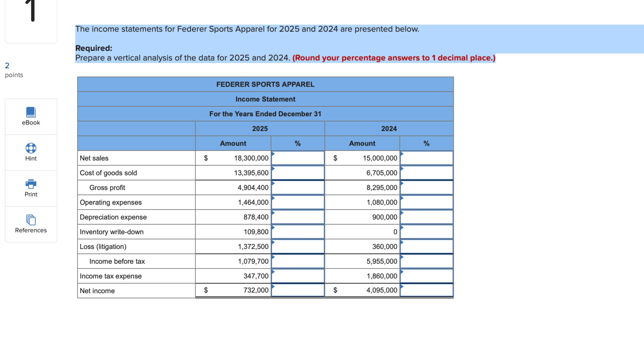Enter 2024 Income before tax percentage

point(427,262)
